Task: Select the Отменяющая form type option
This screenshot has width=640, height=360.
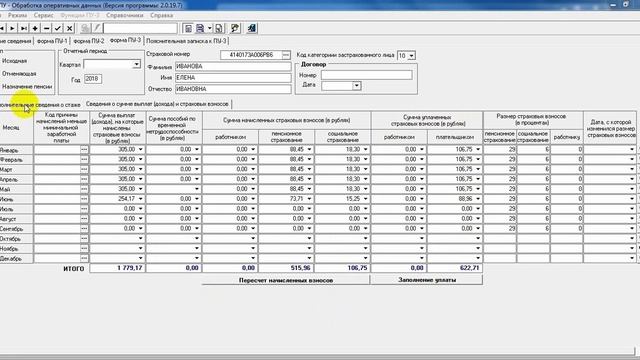Action: [x=19, y=74]
